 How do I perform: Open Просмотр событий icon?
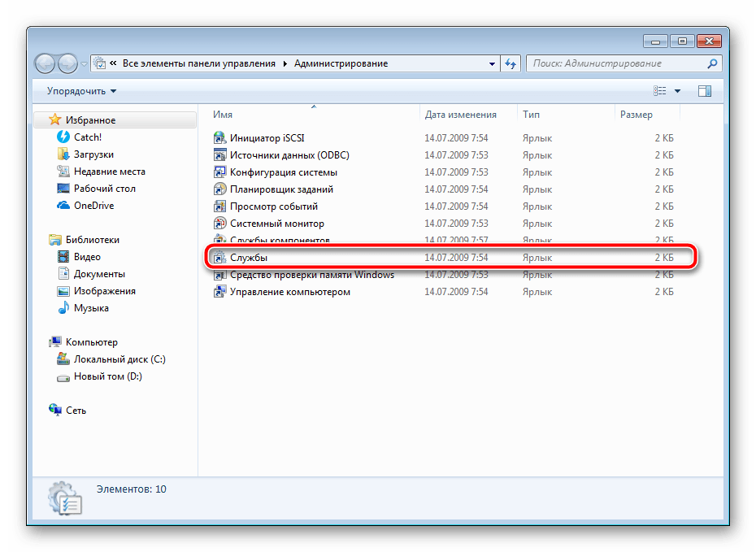[x=219, y=206]
